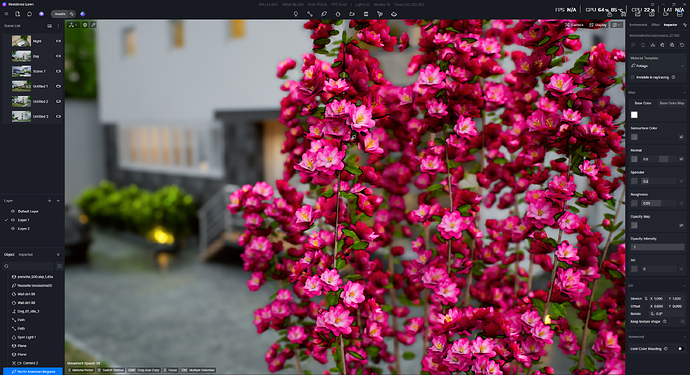Select the brush/pen tool in top toolbar
This screenshot has height=375, width=690.
pos(324,14)
